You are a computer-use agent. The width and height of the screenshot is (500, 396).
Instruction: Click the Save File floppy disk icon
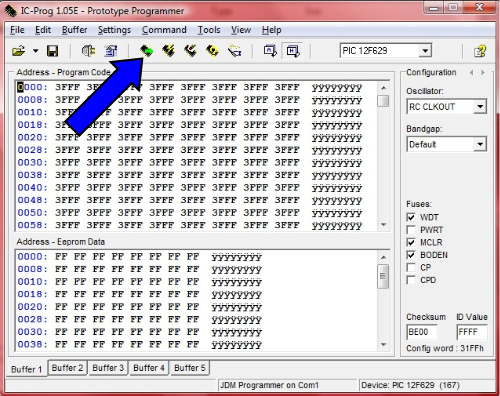tap(52, 51)
